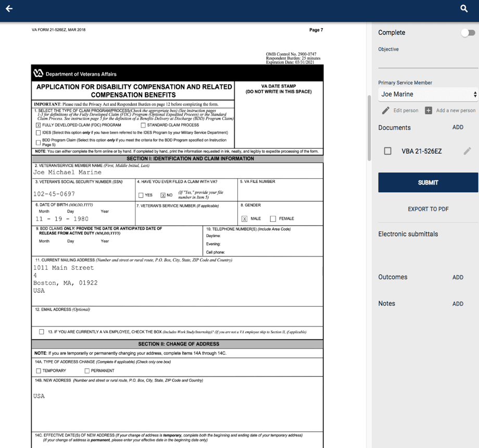The height and width of the screenshot is (448, 479).
Task: Click the Cell phone number field
Action: (x=274, y=253)
